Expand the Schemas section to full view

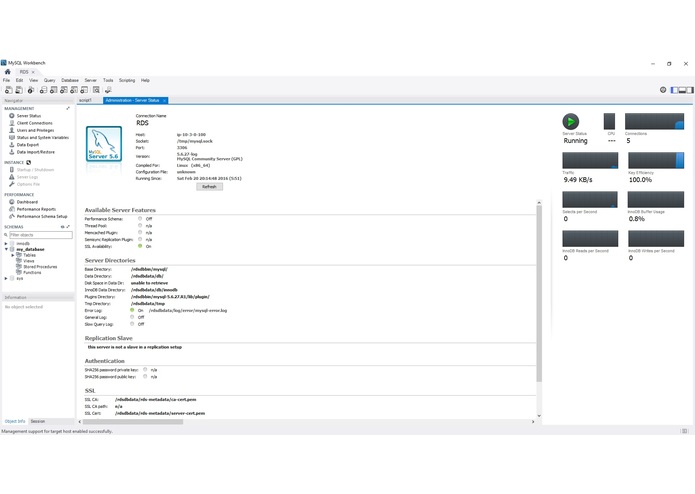coord(68,227)
